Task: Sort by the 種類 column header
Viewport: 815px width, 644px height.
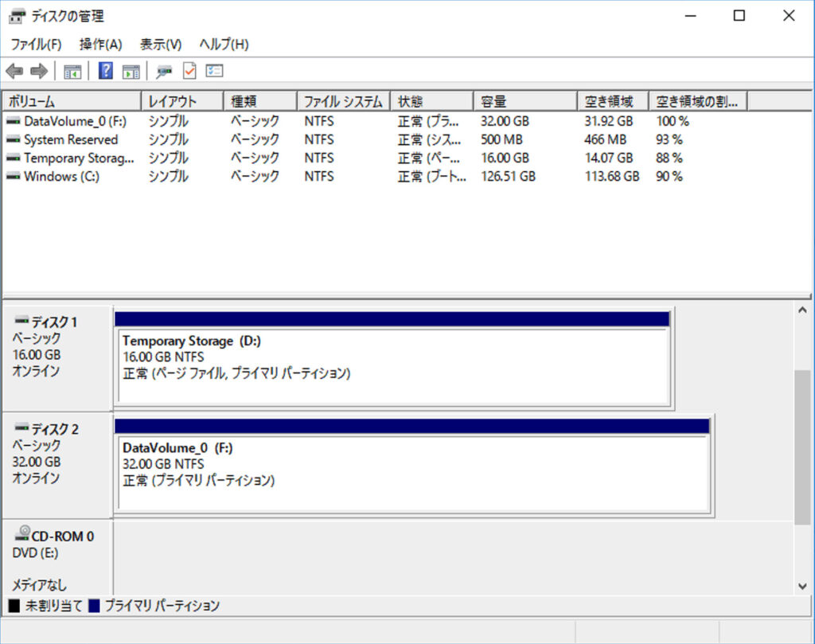Action: click(260, 101)
